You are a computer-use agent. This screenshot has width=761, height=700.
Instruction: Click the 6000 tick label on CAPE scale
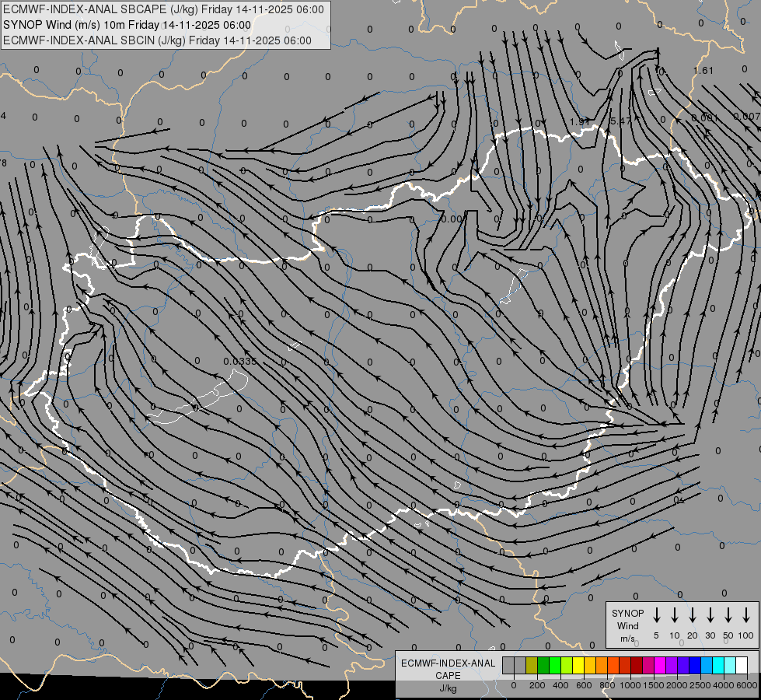[x=747, y=685]
